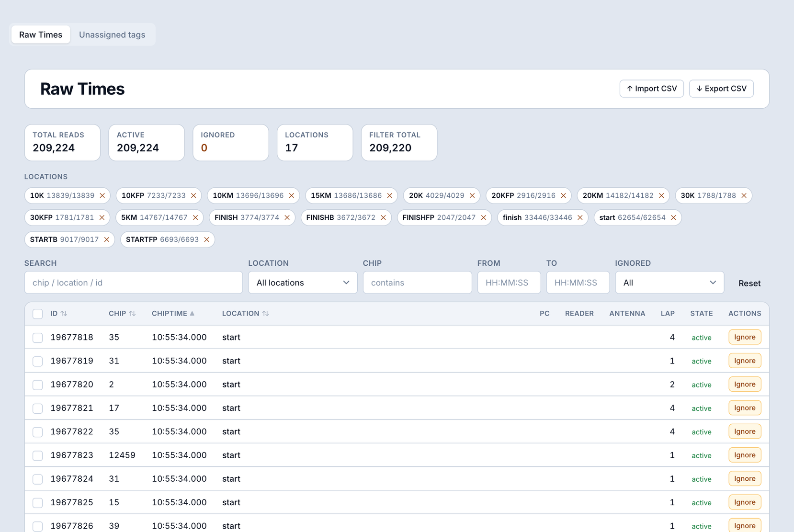
Task: Remove the 10KFP location chip
Action: [193, 195]
